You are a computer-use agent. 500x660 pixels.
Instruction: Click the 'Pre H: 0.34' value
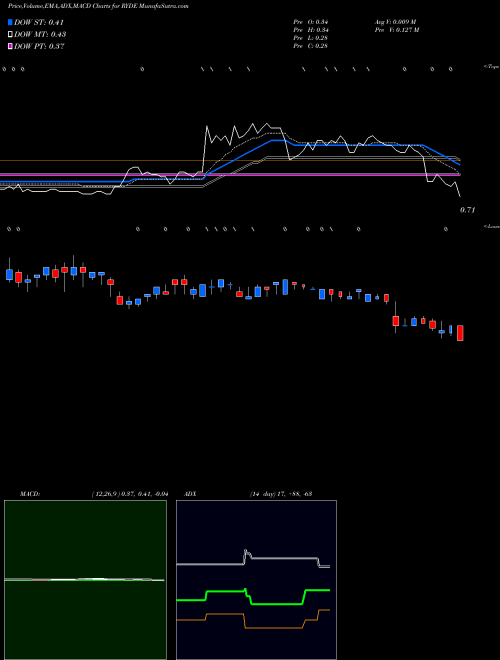click(311, 30)
